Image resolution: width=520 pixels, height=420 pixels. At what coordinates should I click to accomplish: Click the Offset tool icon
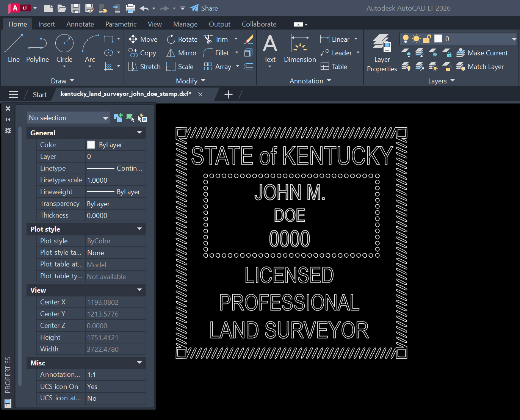(x=248, y=66)
